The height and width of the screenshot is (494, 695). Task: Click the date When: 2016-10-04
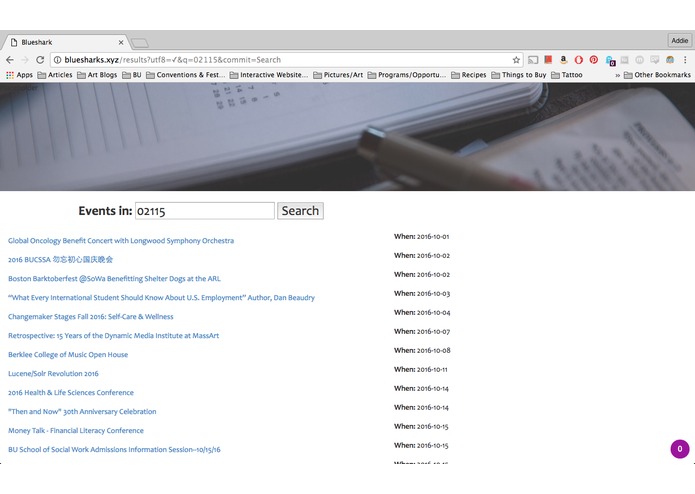[x=422, y=313]
